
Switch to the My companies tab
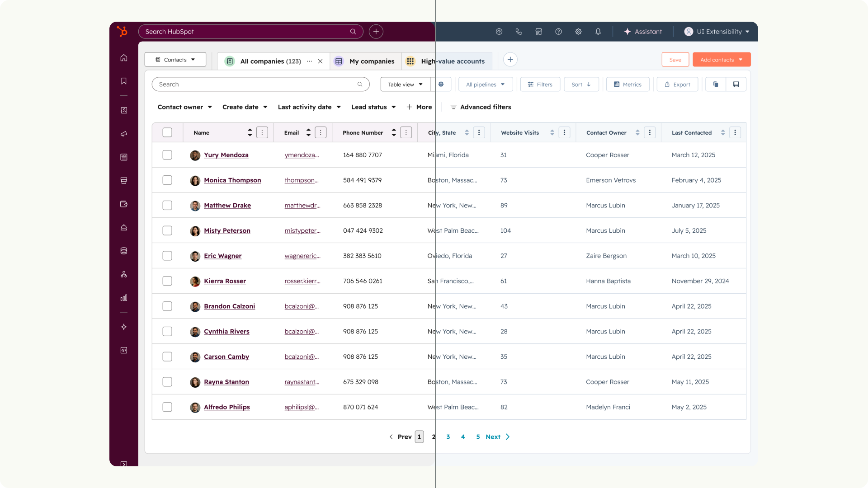point(365,61)
